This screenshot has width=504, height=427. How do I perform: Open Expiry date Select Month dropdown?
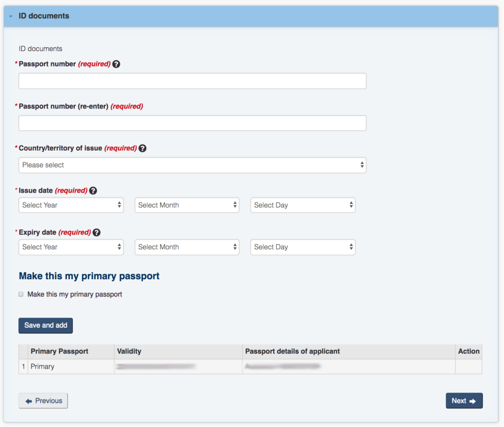point(187,247)
